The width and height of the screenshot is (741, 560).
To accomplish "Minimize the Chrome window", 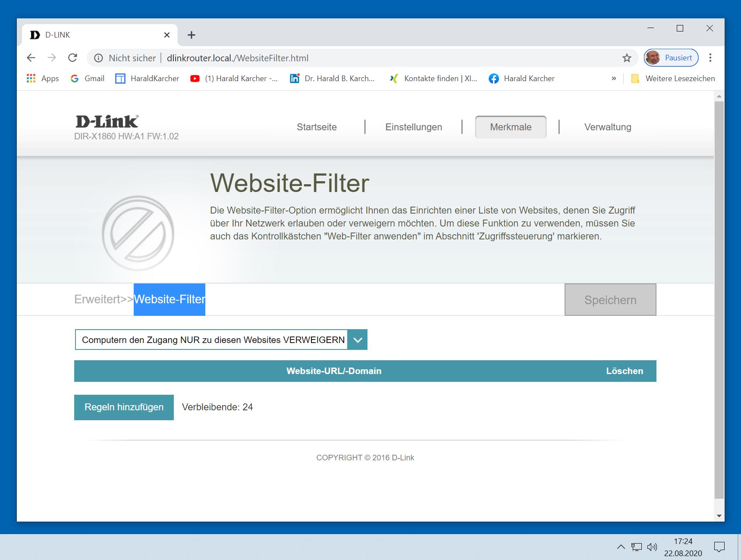I will tap(651, 28).
